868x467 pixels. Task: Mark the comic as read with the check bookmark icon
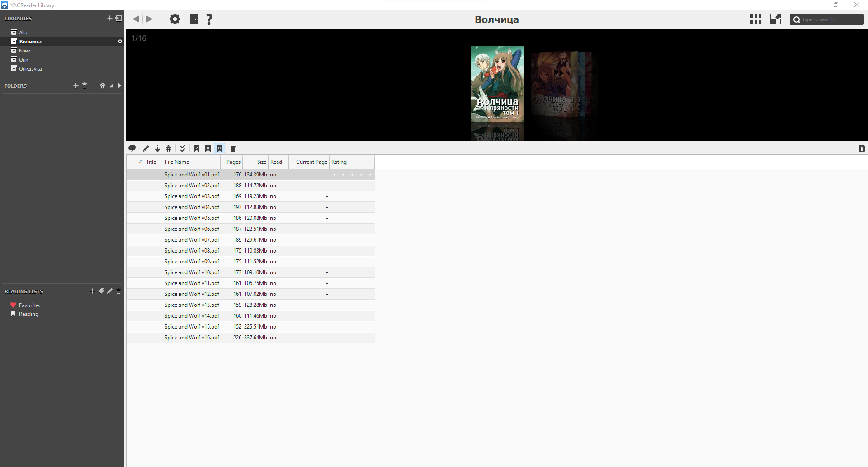click(x=197, y=148)
